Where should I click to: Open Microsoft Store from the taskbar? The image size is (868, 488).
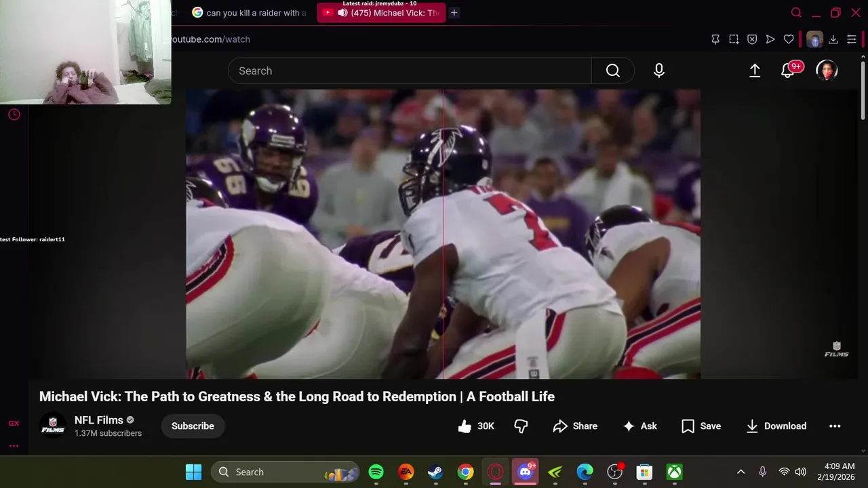(644, 472)
